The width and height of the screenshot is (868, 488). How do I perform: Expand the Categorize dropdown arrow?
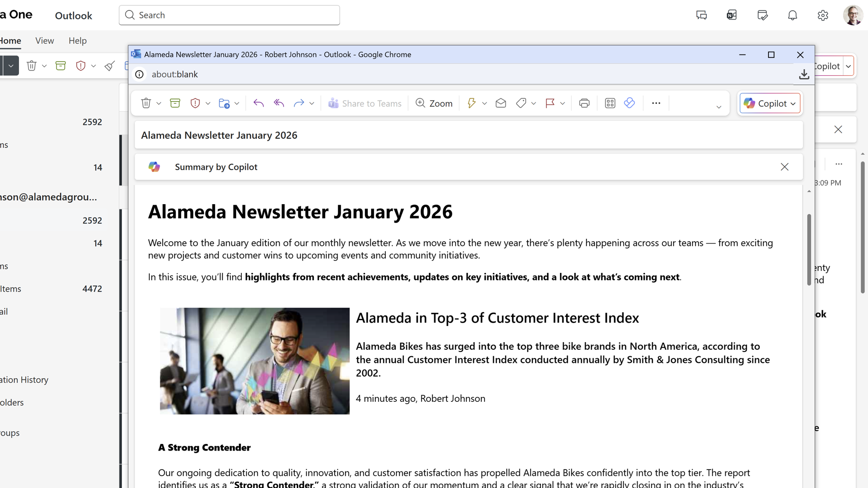(533, 103)
